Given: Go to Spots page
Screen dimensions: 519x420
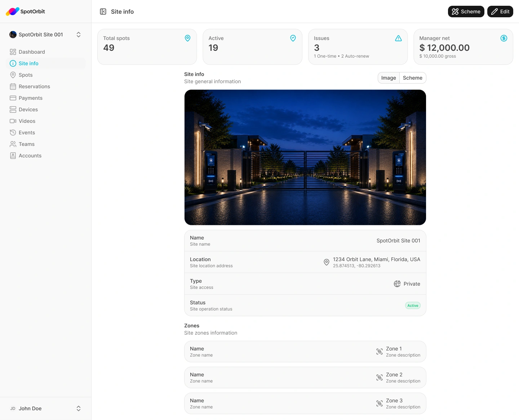Looking at the screenshot, I should (46, 75).
